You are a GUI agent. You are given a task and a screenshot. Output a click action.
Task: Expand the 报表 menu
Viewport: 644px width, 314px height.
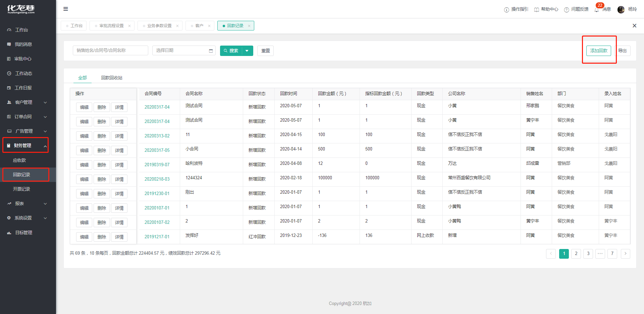tap(28, 203)
